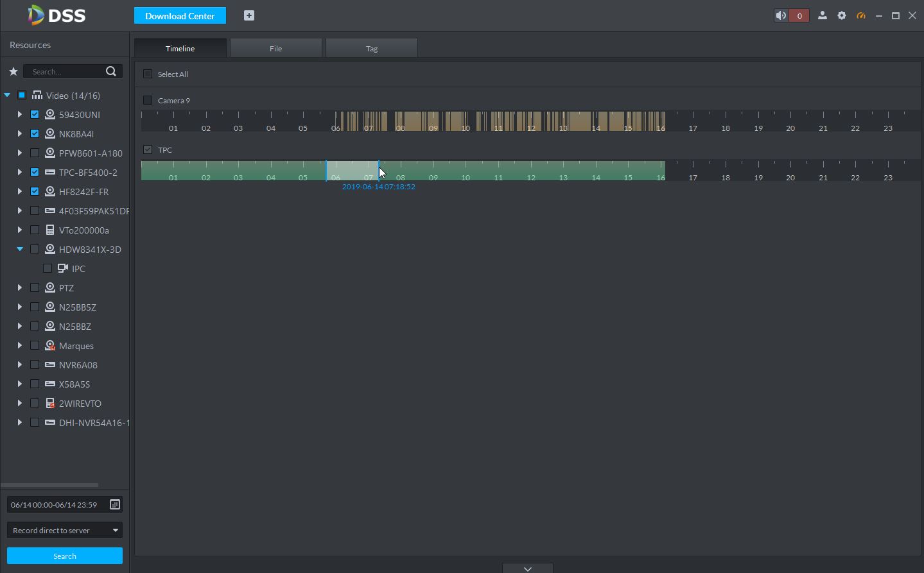Click the IPC channel camera icon
This screenshot has height=573, width=924.
point(63,268)
